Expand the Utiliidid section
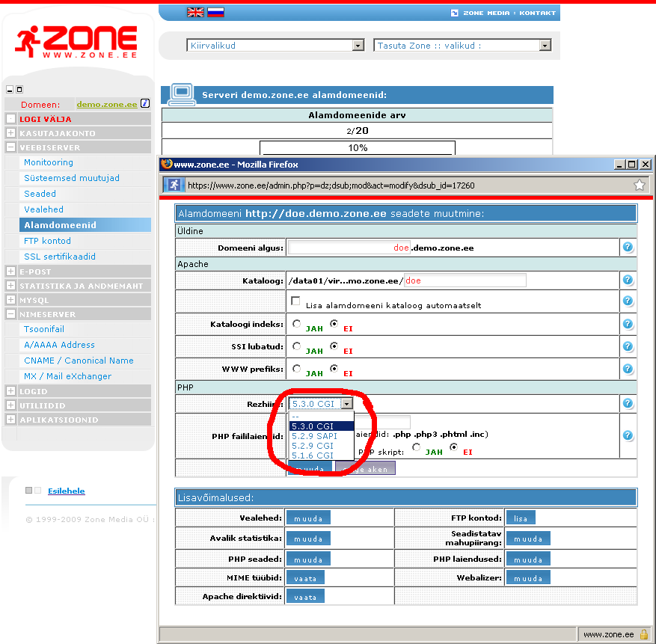Viewport: 656px width, 644px height. (11, 405)
